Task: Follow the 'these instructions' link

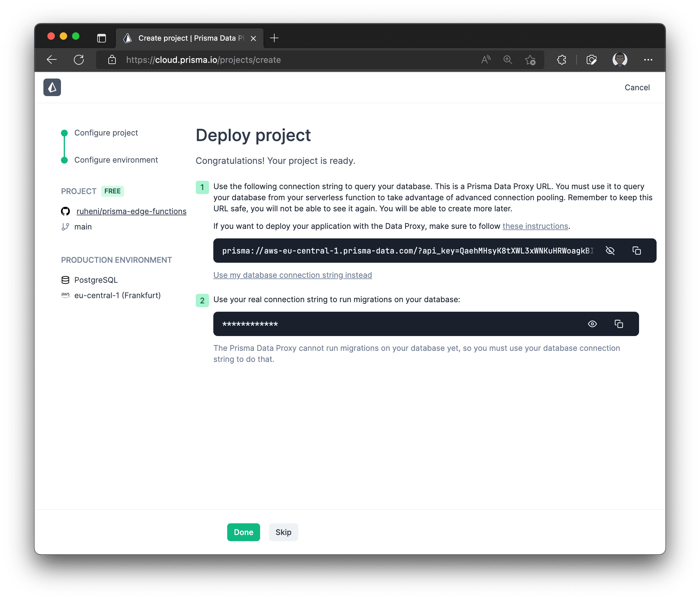Action: tap(535, 226)
